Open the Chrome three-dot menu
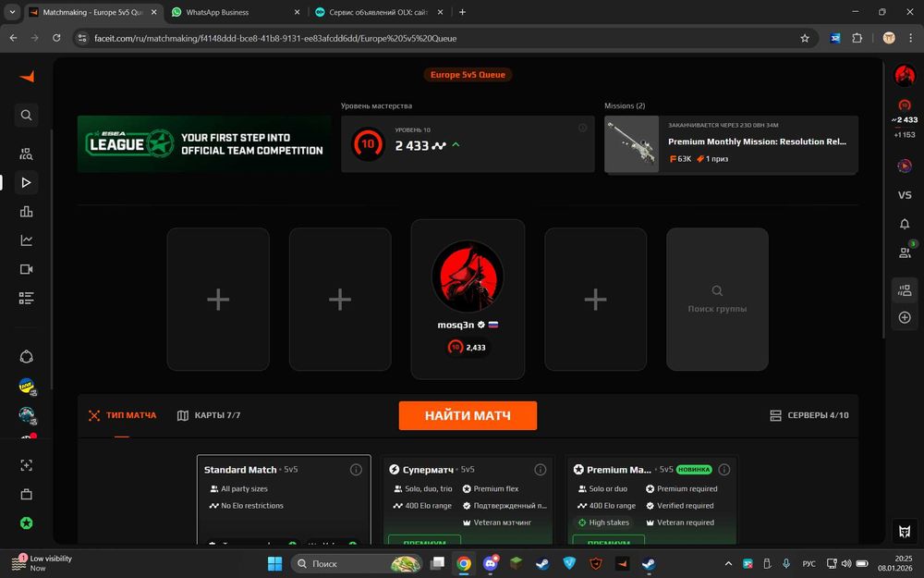The width and height of the screenshot is (924, 578). click(x=911, y=38)
